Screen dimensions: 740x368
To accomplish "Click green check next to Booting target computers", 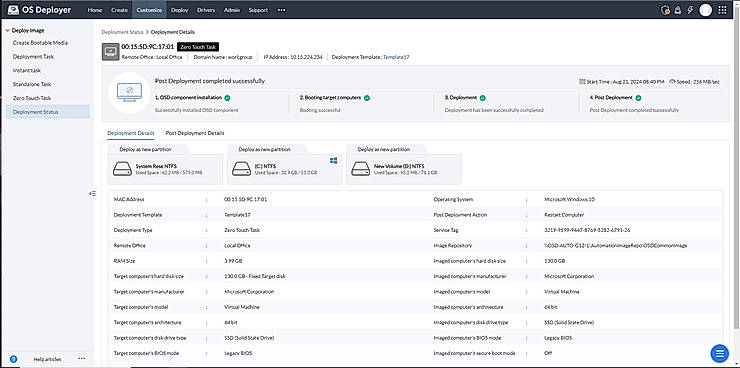I will point(367,98).
